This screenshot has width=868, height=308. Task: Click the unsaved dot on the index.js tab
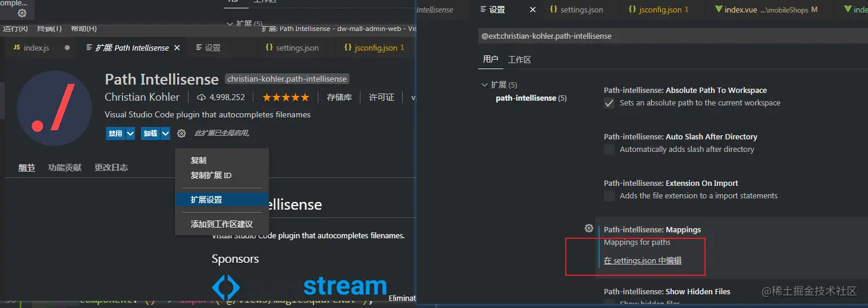click(x=67, y=48)
